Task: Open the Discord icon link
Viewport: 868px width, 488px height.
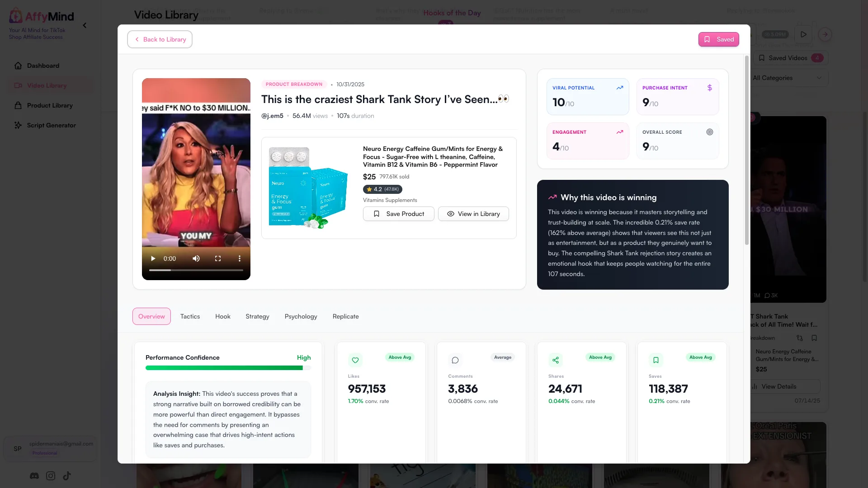Action: pos(34,476)
